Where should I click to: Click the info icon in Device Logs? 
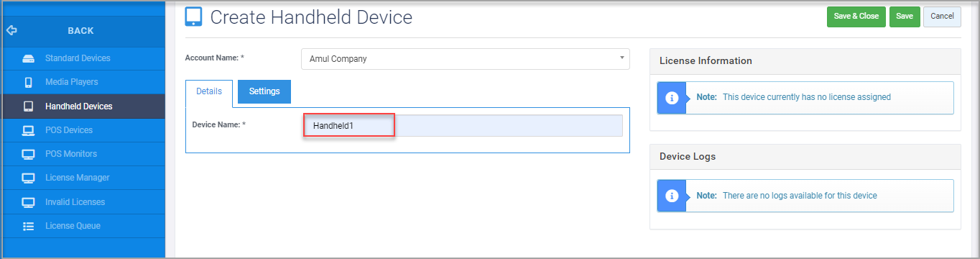pyautogui.click(x=672, y=196)
